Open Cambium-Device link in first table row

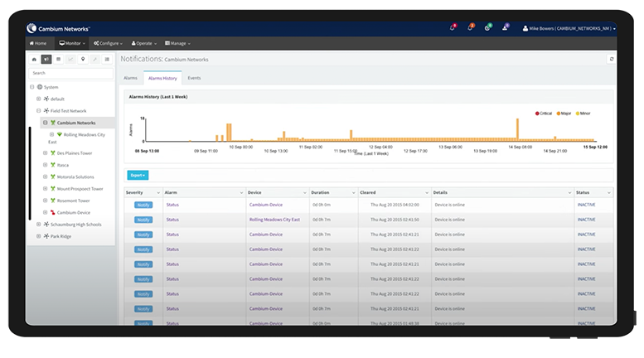(x=266, y=205)
